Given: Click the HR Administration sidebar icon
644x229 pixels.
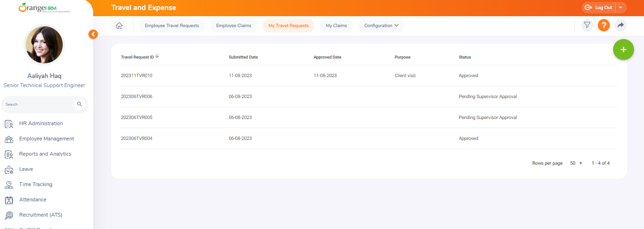Looking at the screenshot, I should click(9, 124).
